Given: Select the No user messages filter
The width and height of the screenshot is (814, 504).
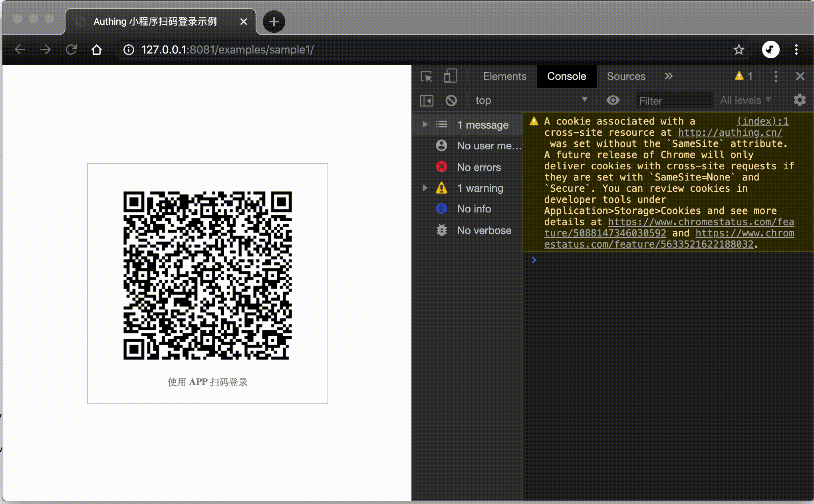Looking at the screenshot, I should click(468, 146).
